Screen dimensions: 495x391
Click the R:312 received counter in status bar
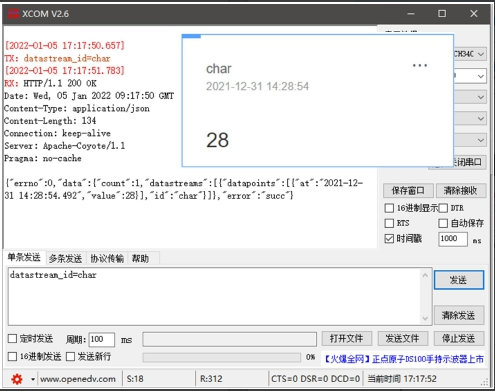(x=211, y=379)
